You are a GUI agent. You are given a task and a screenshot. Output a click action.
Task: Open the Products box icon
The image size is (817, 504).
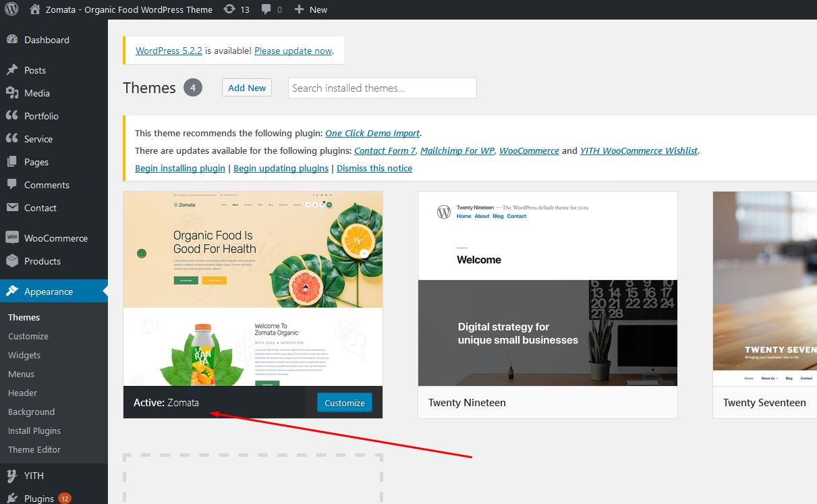12,261
